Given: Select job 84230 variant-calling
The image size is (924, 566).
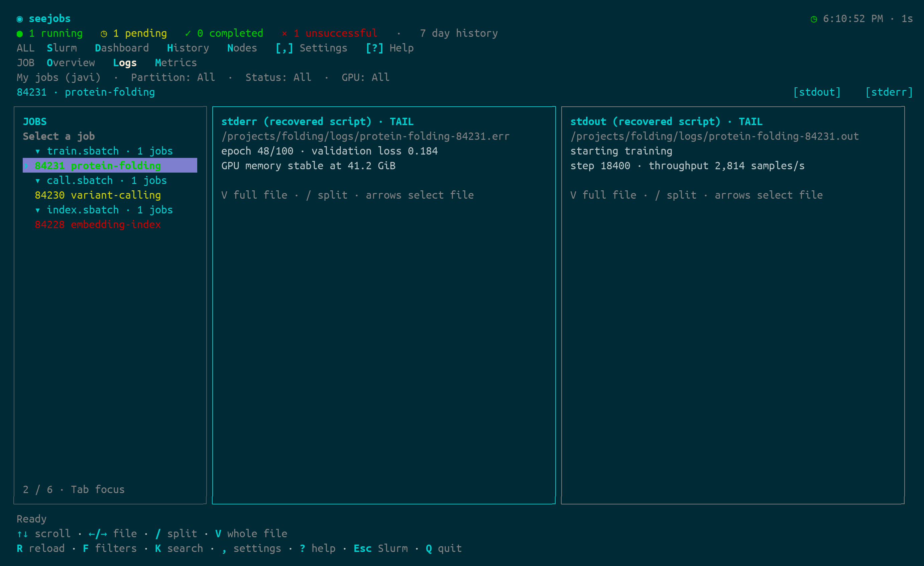Looking at the screenshot, I should point(98,195).
